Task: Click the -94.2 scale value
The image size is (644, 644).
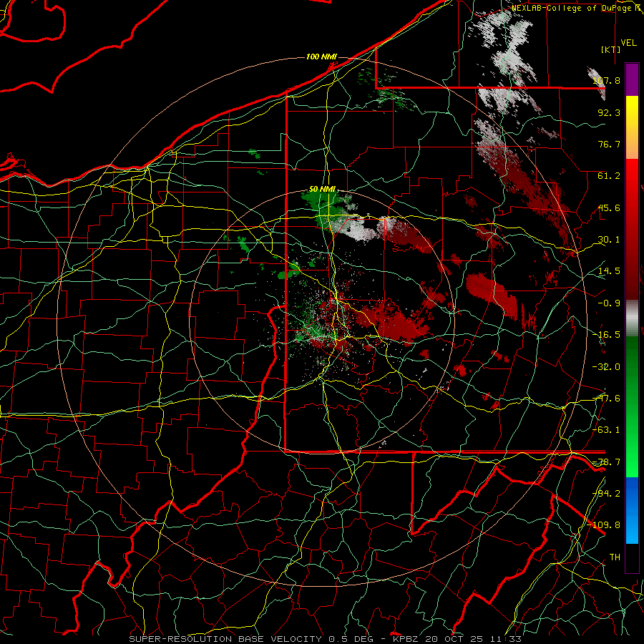Action: pos(607,493)
